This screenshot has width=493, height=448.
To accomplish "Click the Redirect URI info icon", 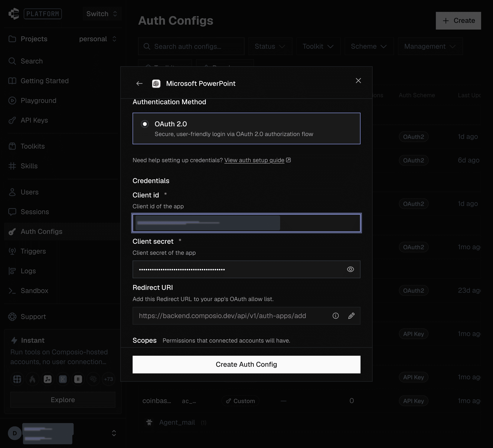I will [336, 316].
